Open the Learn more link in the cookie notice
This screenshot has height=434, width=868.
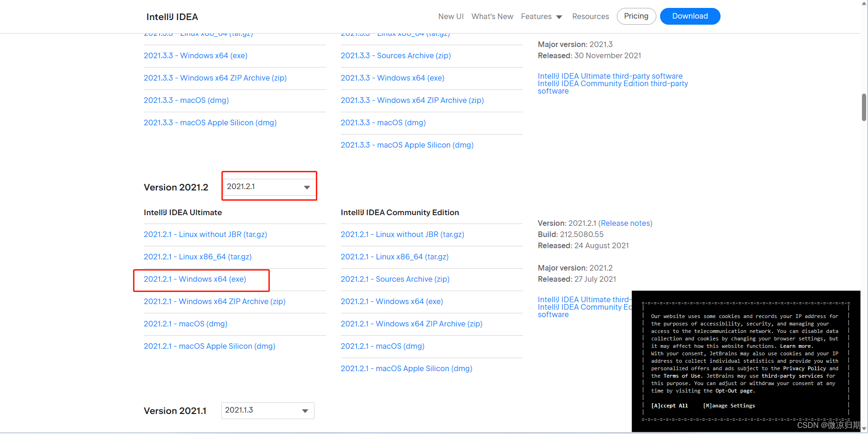[796, 346]
